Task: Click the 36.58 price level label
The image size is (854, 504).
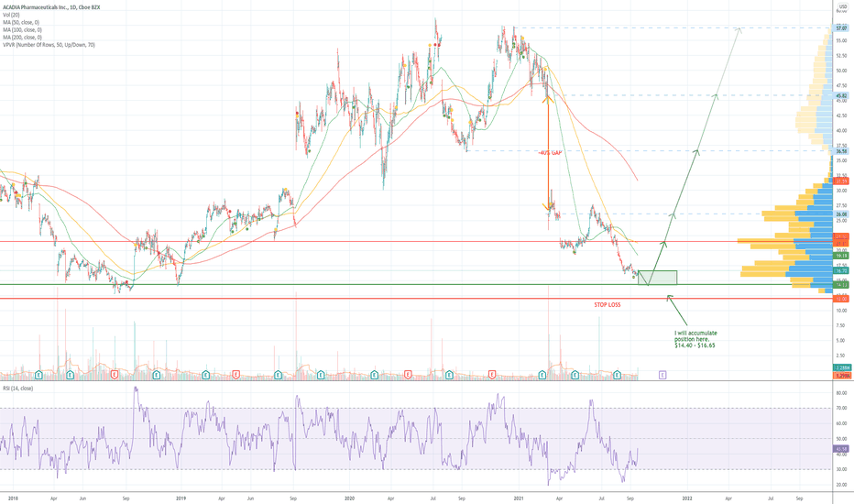Action: (841, 151)
